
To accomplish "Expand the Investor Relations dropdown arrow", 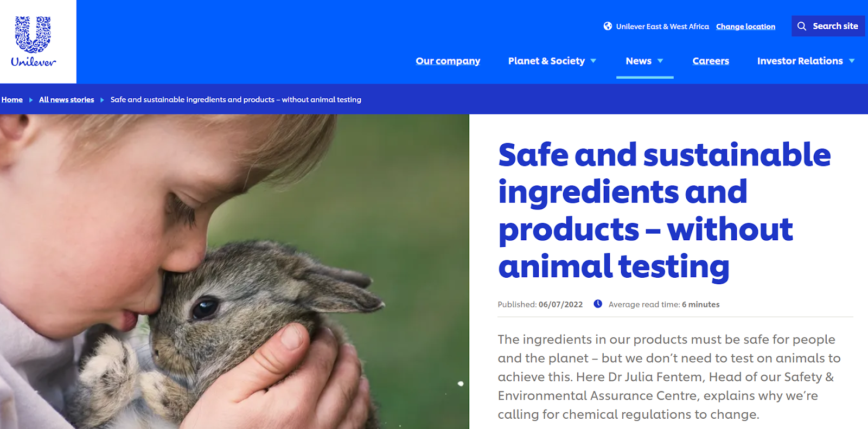I will (852, 61).
